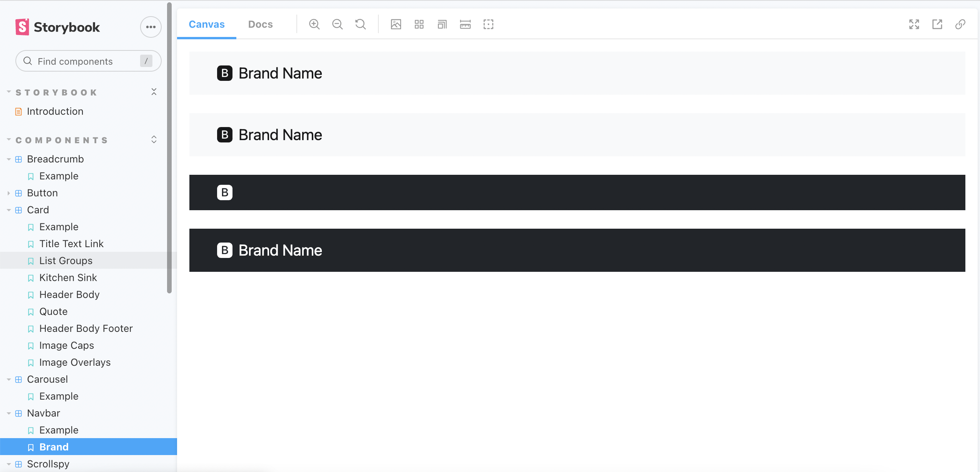Switch to the Docs tab
This screenshot has height=472, width=980.
(260, 24)
